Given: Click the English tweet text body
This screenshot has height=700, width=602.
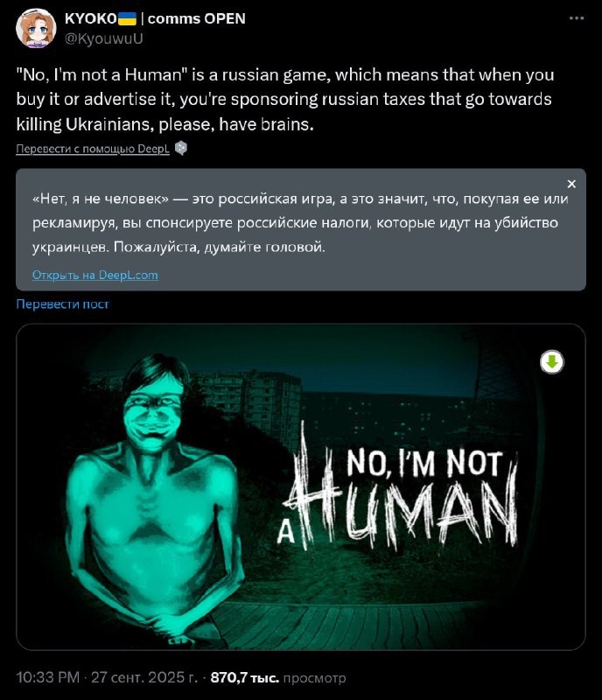Looking at the screenshot, I should [285, 100].
